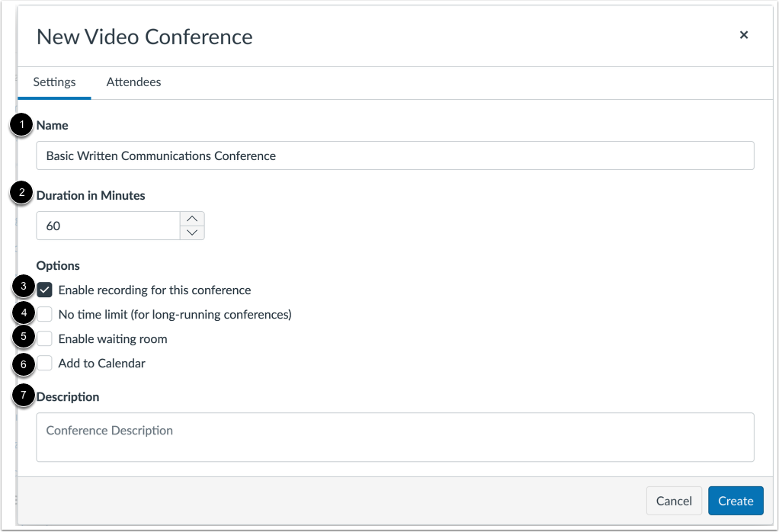
Task: Disable recording for this conference
Action: point(44,290)
